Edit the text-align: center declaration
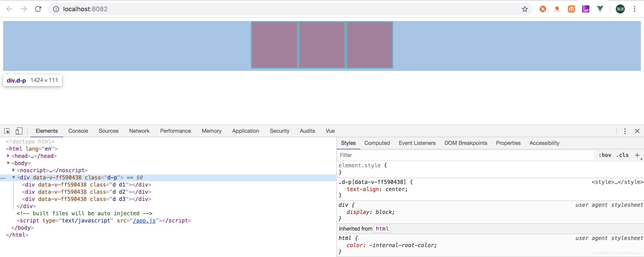The image size is (644, 257). pyautogui.click(x=377, y=189)
